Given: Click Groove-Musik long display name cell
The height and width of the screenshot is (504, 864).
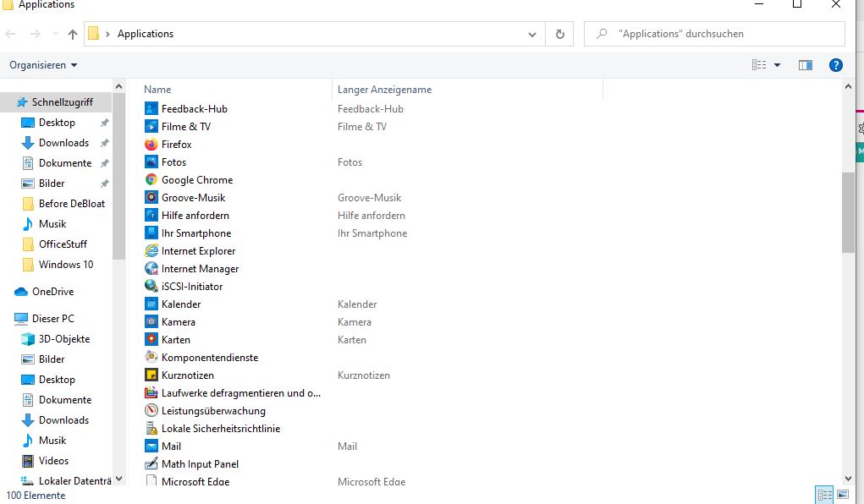Looking at the screenshot, I should pyautogui.click(x=369, y=198).
